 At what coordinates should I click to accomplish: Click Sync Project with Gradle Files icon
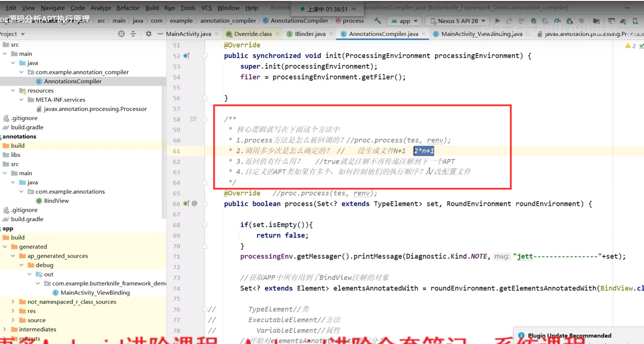(x=623, y=21)
